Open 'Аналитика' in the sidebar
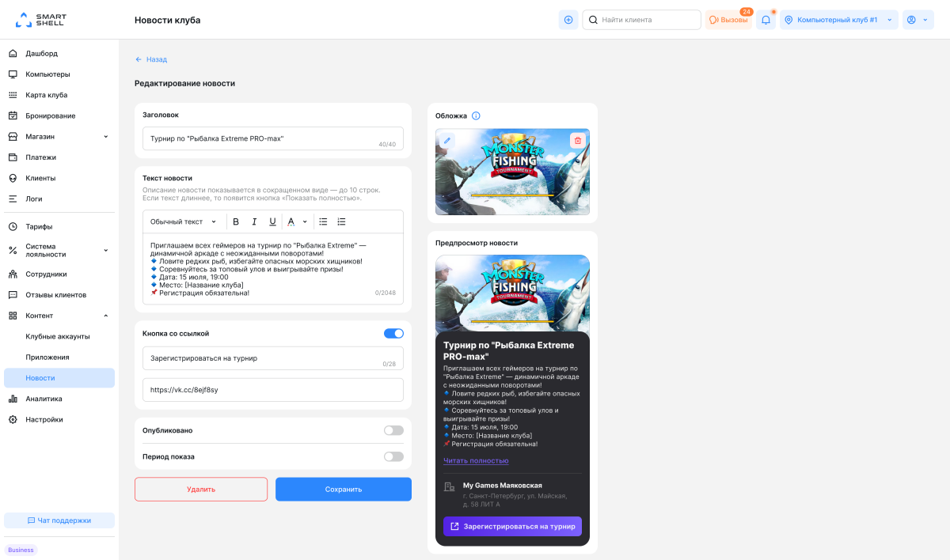This screenshot has height=560, width=950. point(44,399)
